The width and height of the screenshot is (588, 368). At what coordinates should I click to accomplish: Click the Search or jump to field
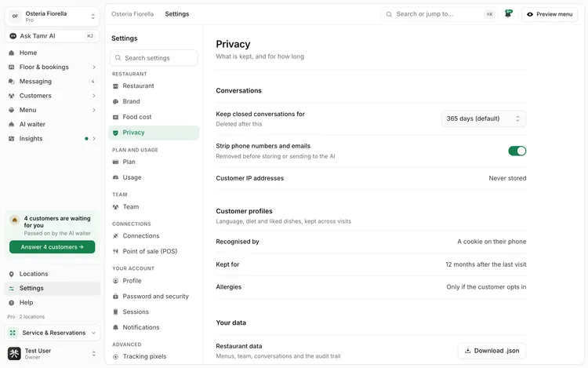click(x=440, y=14)
